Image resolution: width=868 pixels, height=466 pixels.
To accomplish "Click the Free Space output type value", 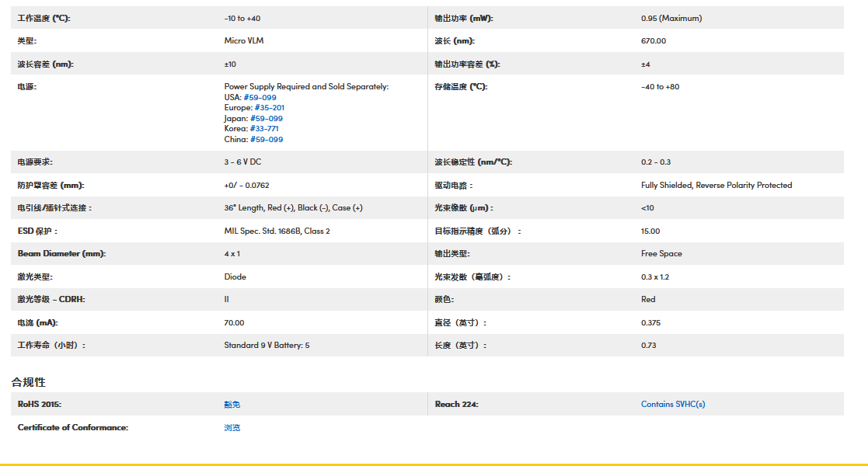I will pos(661,254).
